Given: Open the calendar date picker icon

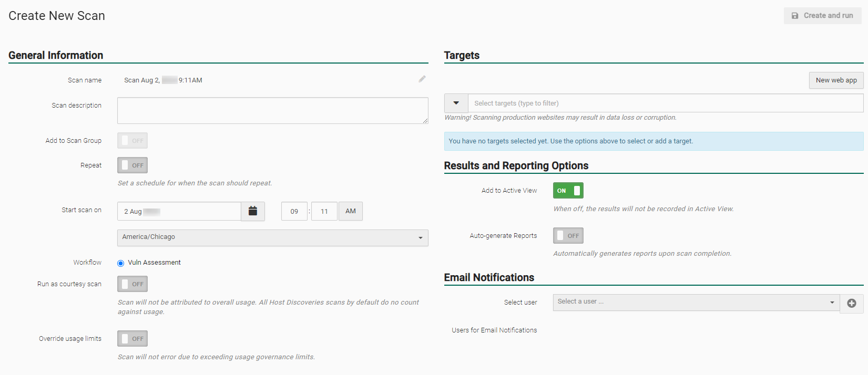Looking at the screenshot, I should [253, 211].
